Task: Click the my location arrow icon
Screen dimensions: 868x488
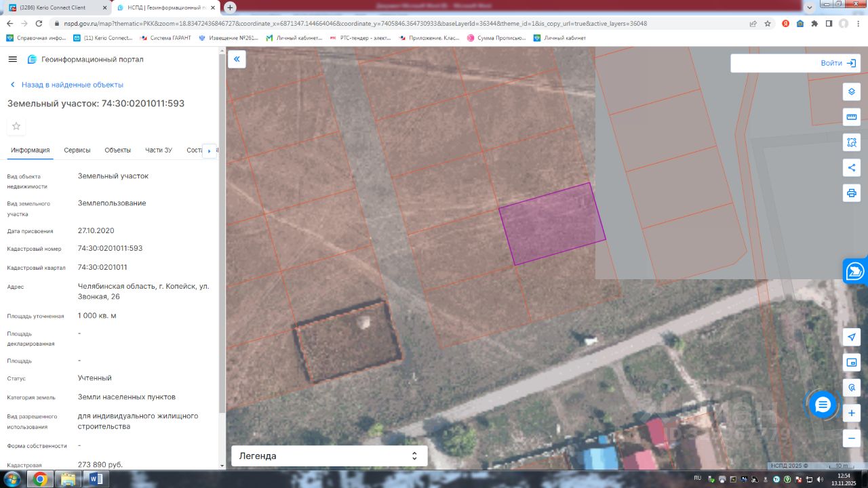Action: click(852, 337)
